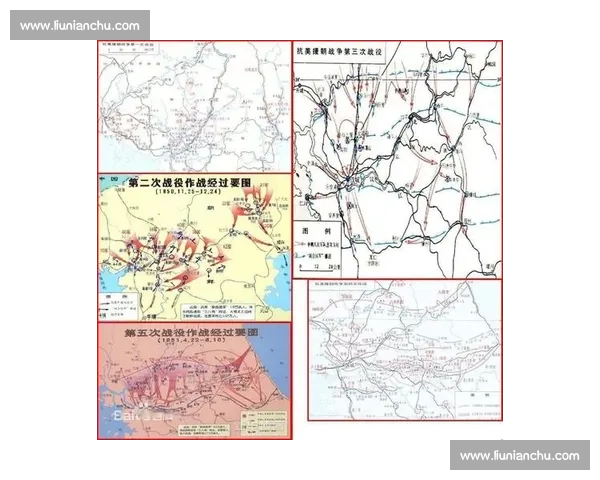Image resolution: width=600 pixels, height=480 pixels.
Task: Open the faint first-campaign map thumbnail
Action: [x=194, y=107]
